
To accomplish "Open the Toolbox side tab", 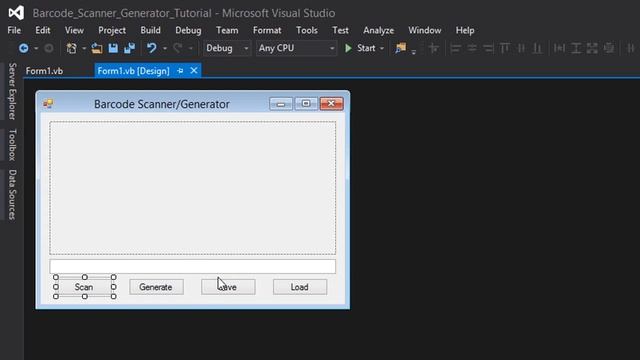I will tap(13, 144).
